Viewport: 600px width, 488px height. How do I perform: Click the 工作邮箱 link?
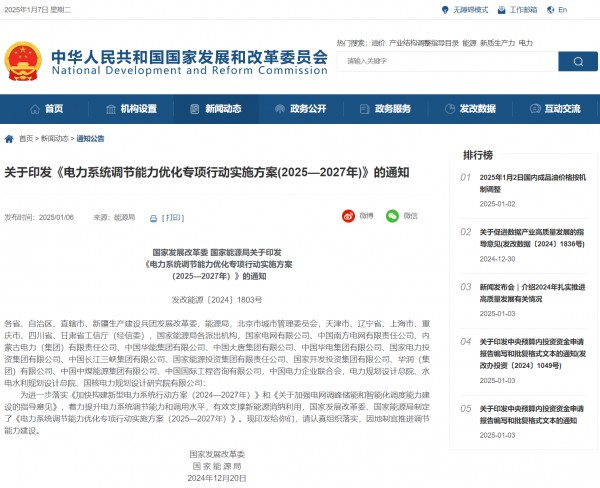(523, 10)
